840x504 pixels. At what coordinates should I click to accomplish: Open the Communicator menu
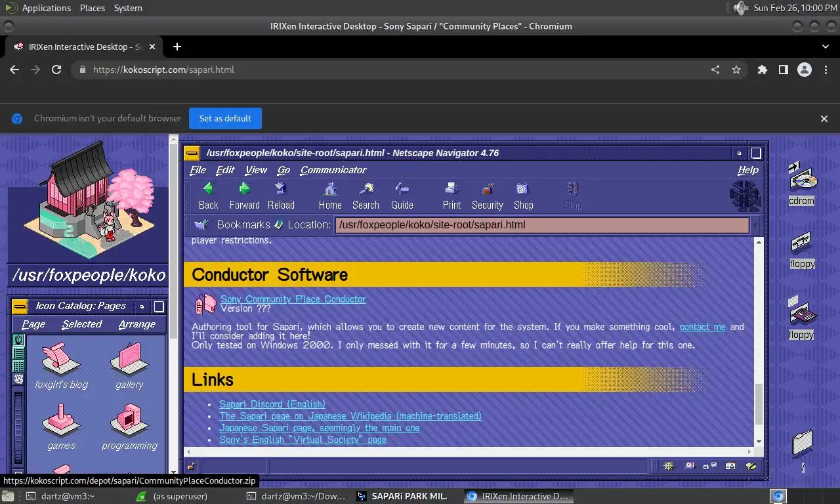333,170
